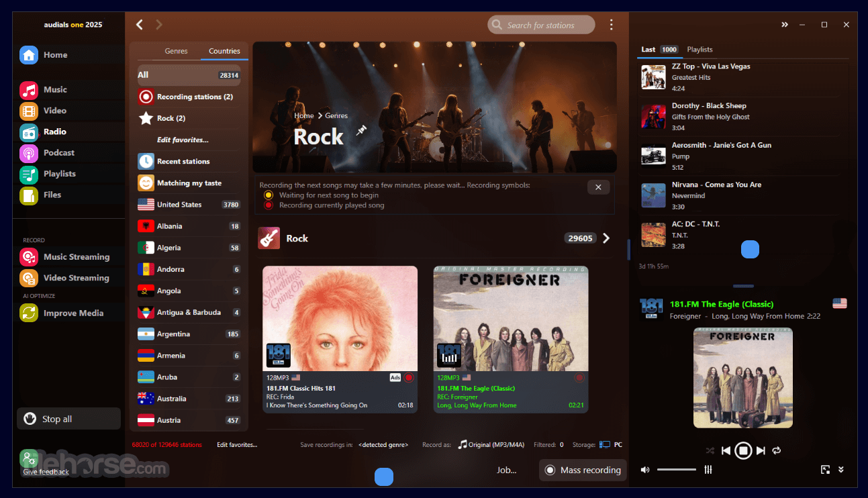
Task: Open the Playlists tab in player panel
Action: (x=700, y=50)
